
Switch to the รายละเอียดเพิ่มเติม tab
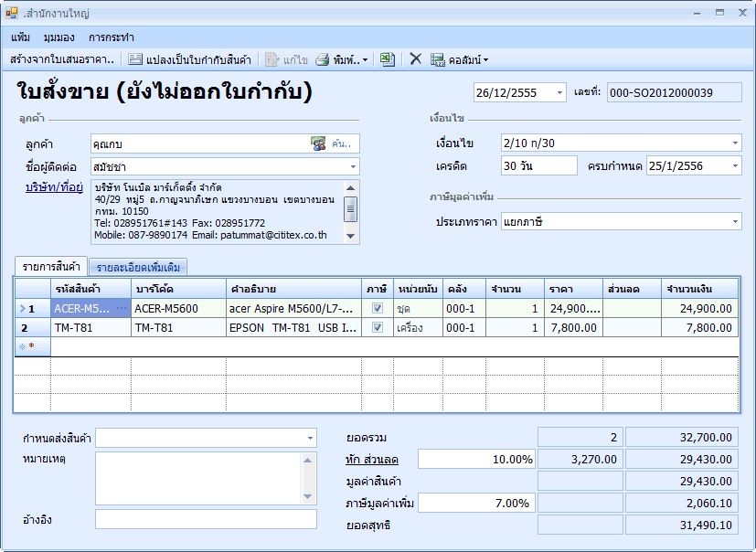(x=138, y=267)
